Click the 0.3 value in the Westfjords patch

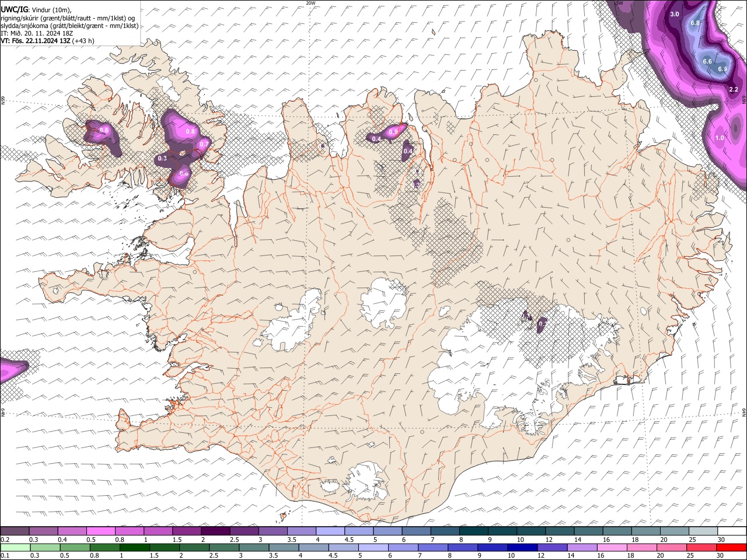(x=162, y=158)
